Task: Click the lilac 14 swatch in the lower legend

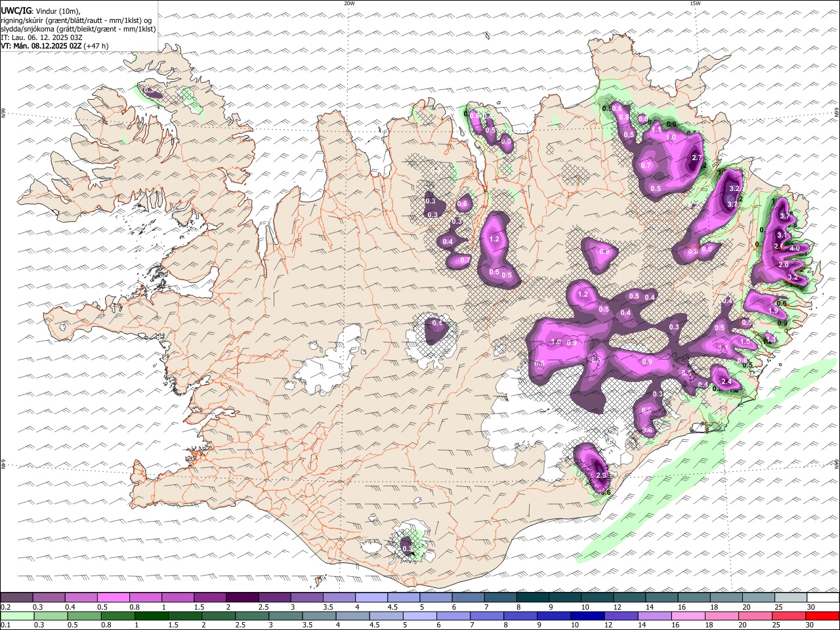Action: (x=654, y=616)
